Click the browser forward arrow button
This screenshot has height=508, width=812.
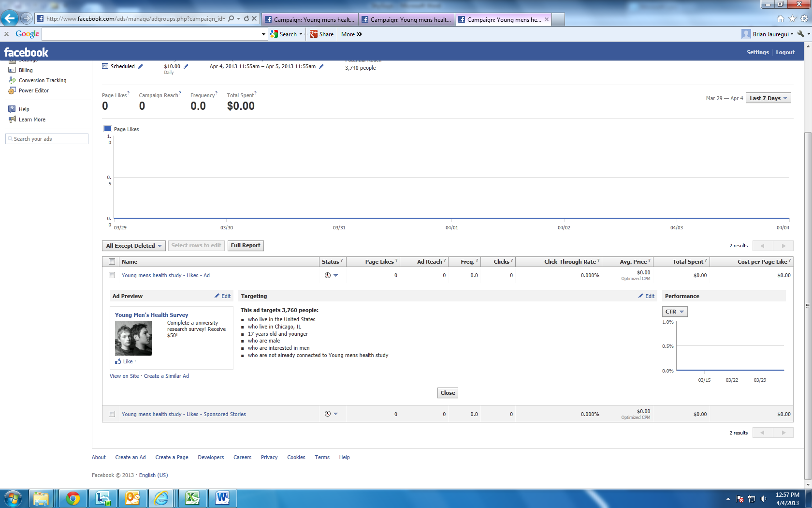coord(27,19)
